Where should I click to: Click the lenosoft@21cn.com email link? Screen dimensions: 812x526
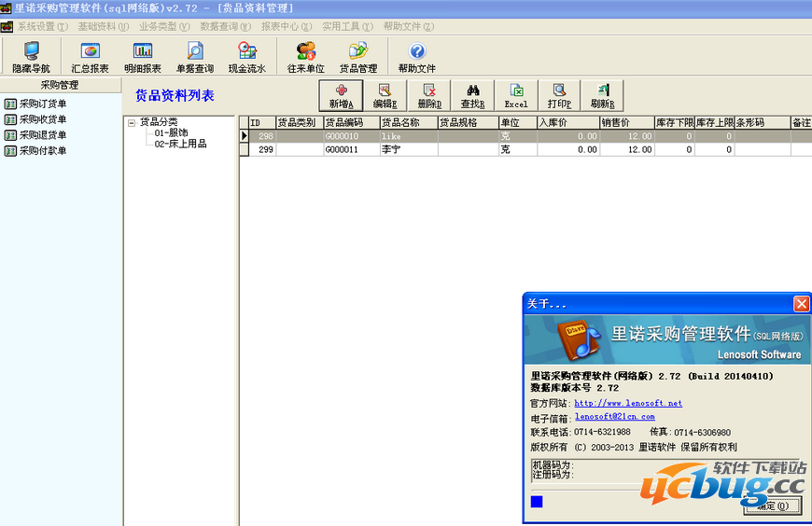[x=615, y=416]
